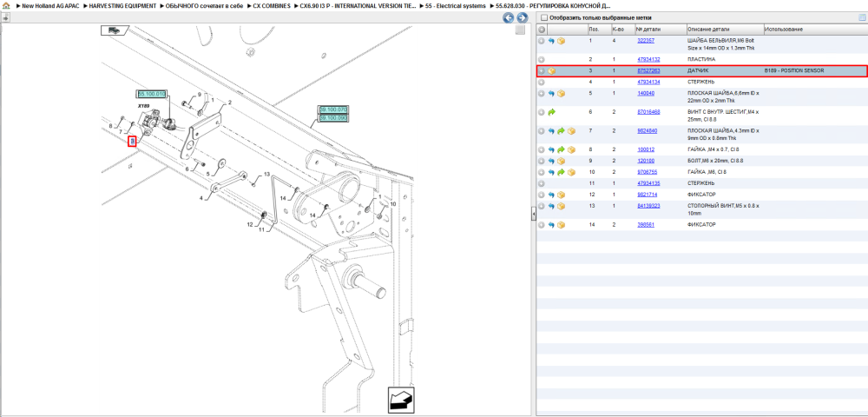Click the box icon for part 398561

561,225
